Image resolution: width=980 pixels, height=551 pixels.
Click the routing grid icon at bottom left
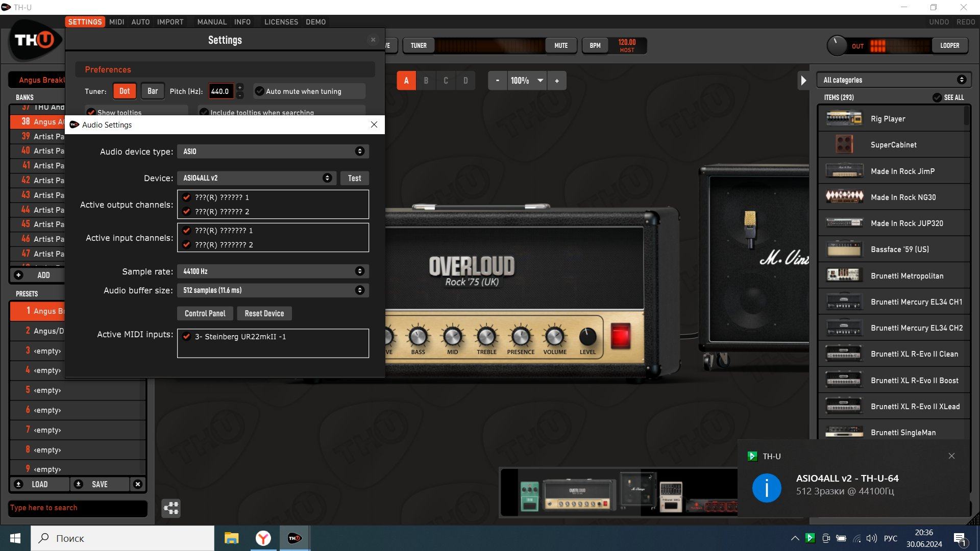point(171,508)
